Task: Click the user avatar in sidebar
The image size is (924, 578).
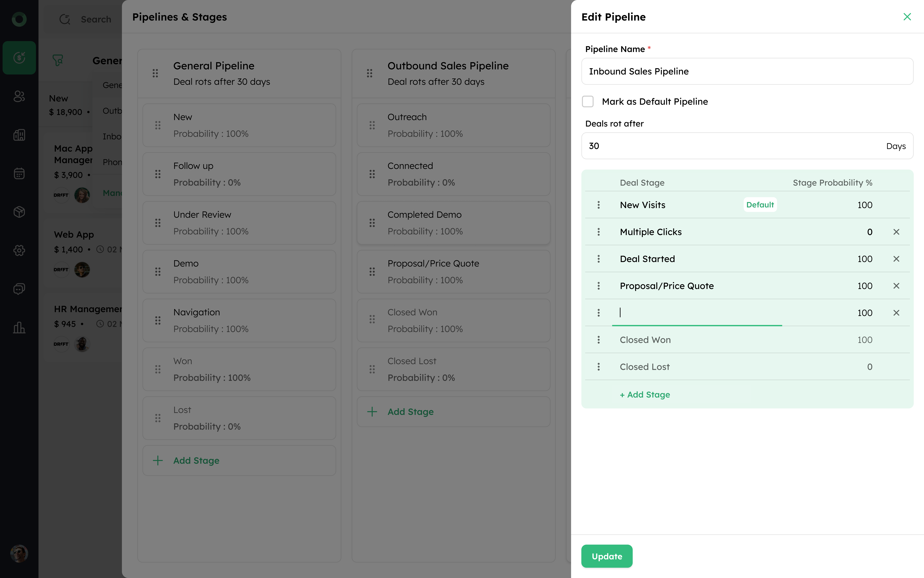Action: pyautogui.click(x=19, y=554)
